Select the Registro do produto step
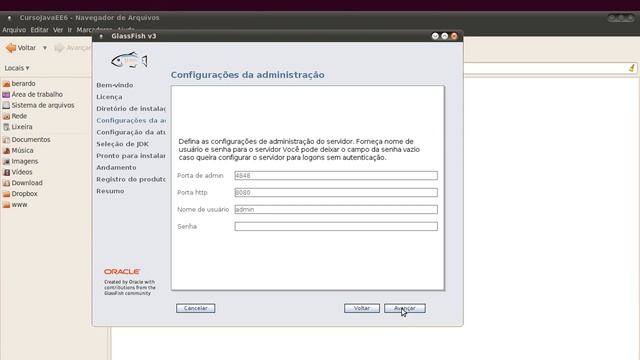This screenshot has height=360, width=640. (131, 179)
